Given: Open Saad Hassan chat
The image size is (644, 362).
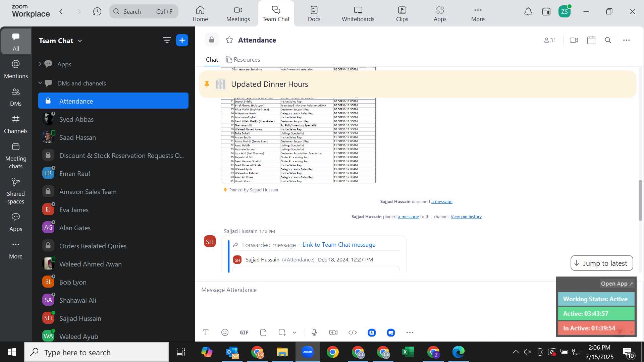Looking at the screenshot, I should point(113,137).
